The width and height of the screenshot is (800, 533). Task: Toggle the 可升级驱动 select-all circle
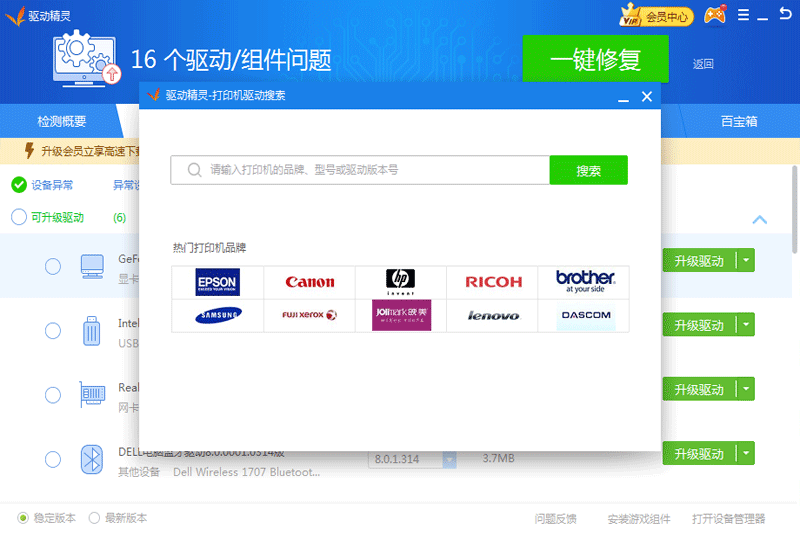pos(19,217)
